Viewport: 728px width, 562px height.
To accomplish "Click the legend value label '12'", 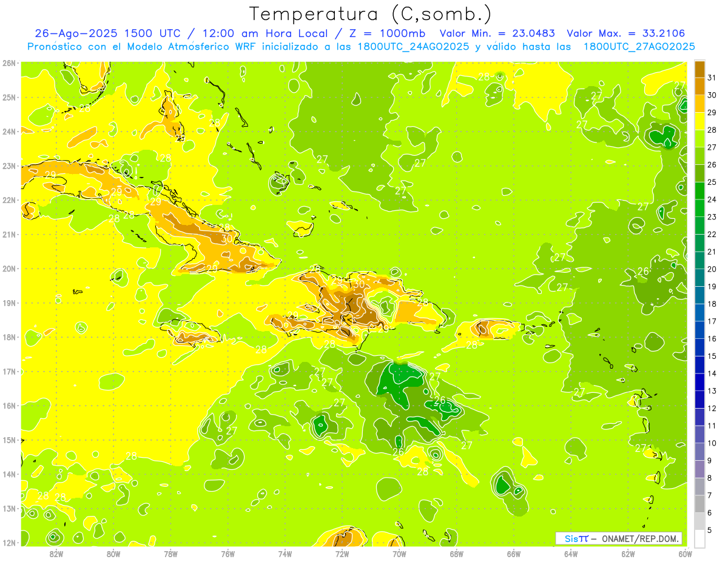I will click(712, 408).
